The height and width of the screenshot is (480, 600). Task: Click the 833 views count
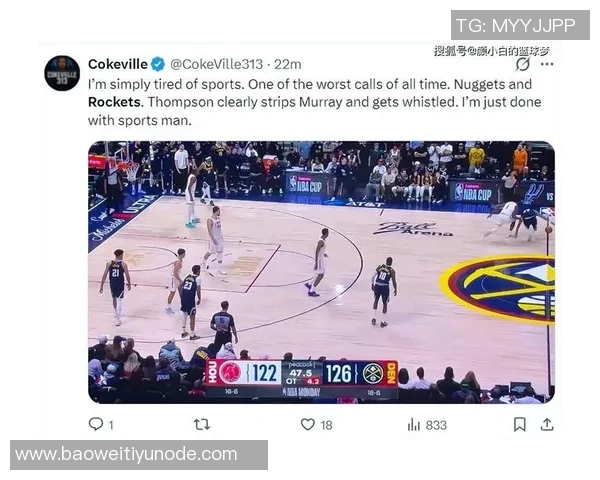coord(436,425)
